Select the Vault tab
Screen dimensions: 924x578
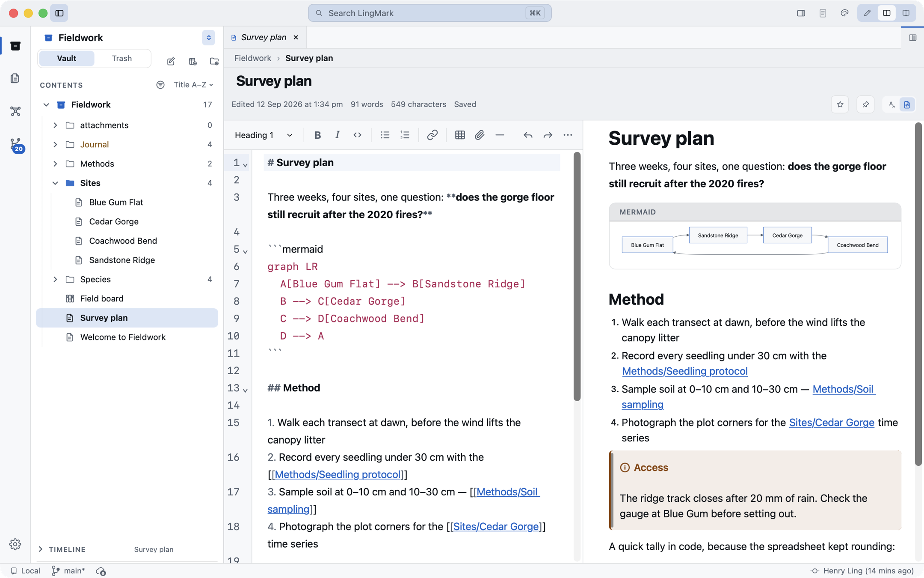coord(66,58)
